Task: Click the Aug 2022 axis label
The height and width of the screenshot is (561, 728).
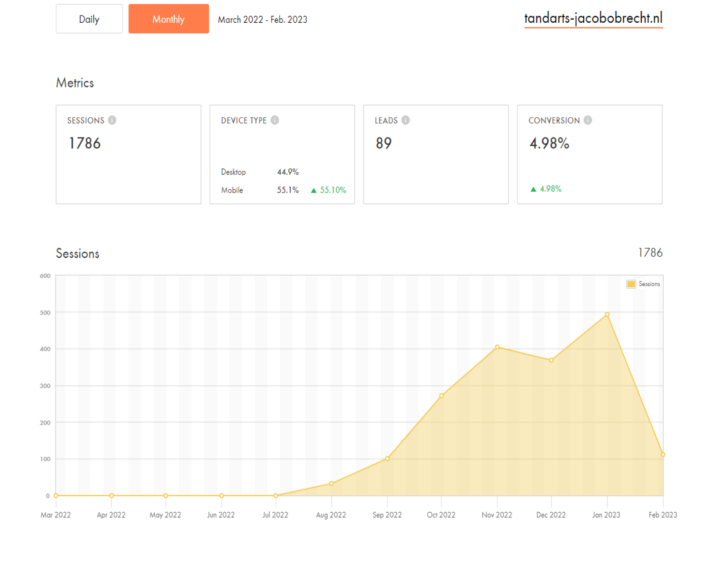Action: click(x=331, y=515)
